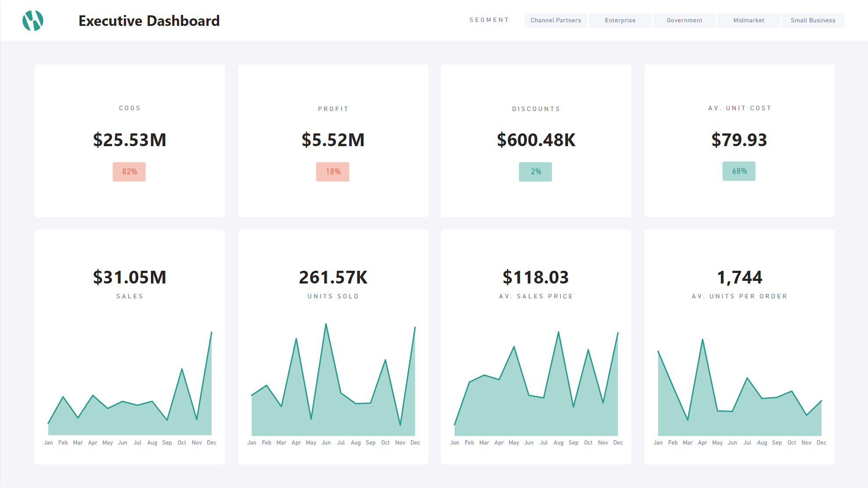This screenshot has height=488, width=868.
Task: Click the AV. UNITS PER ORDER label
Action: click(x=740, y=296)
